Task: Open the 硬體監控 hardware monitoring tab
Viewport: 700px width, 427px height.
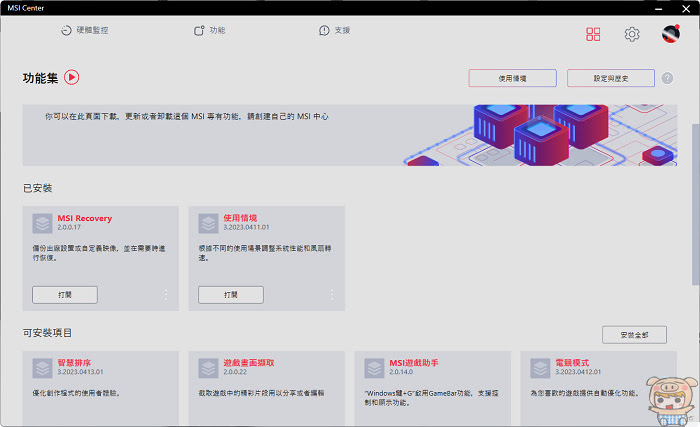Action: pos(85,30)
